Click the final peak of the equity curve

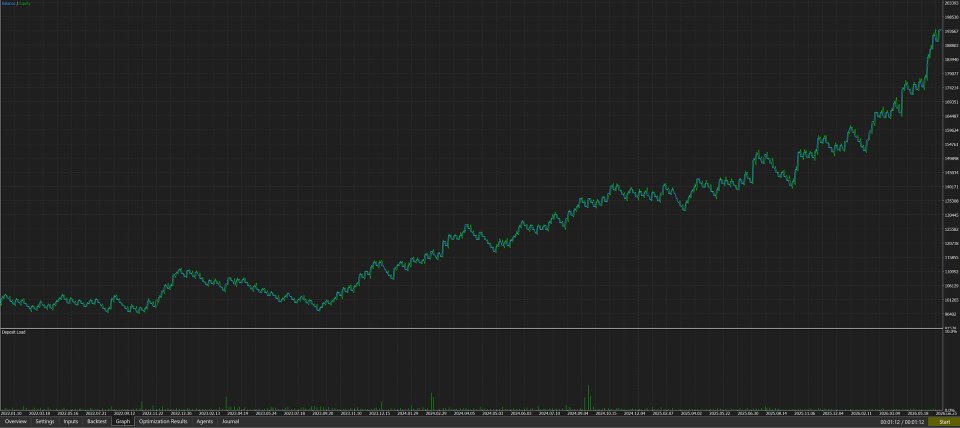tap(939, 30)
